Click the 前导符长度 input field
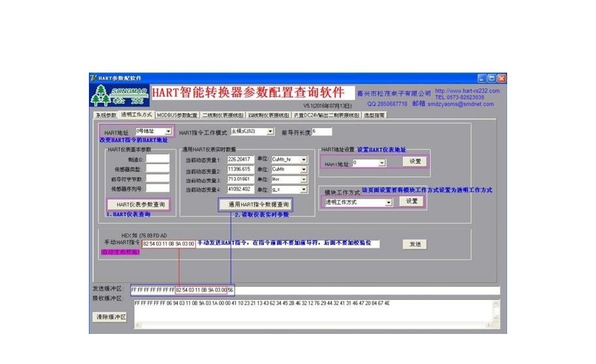 [322, 131]
